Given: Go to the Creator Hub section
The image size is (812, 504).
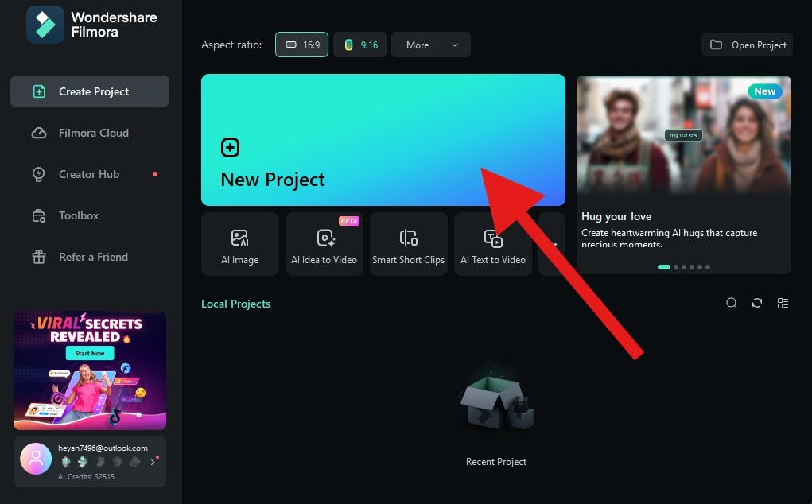Looking at the screenshot, I should click(90, 174).
